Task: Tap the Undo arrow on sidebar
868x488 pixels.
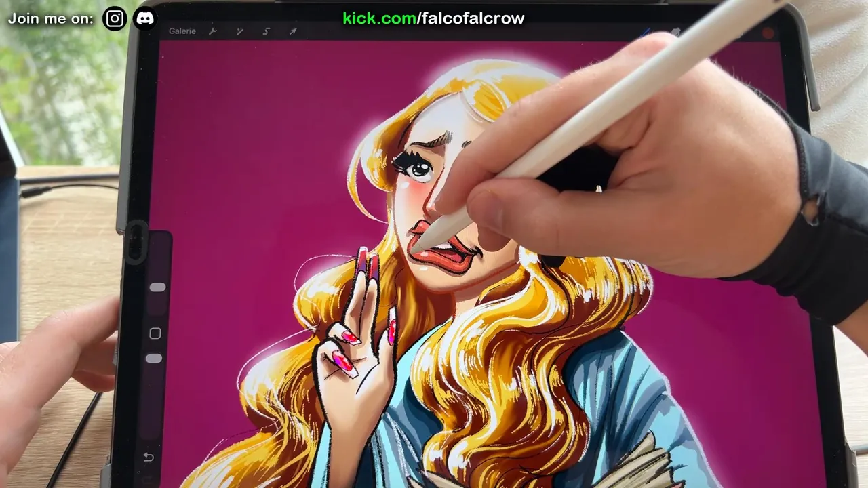Action: [x=149, y=457]
